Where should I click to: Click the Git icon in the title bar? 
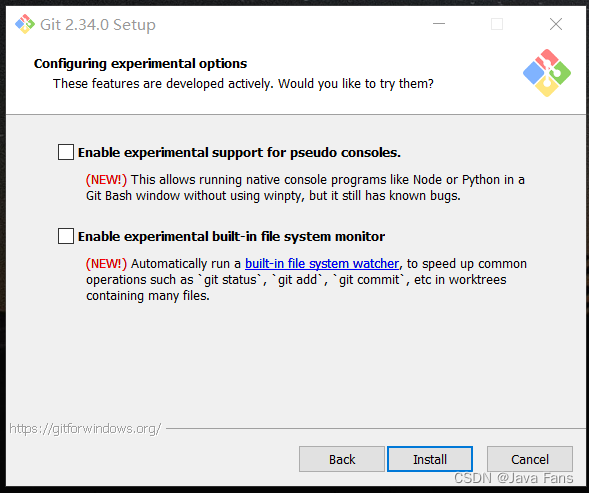(x=25, y=24)
